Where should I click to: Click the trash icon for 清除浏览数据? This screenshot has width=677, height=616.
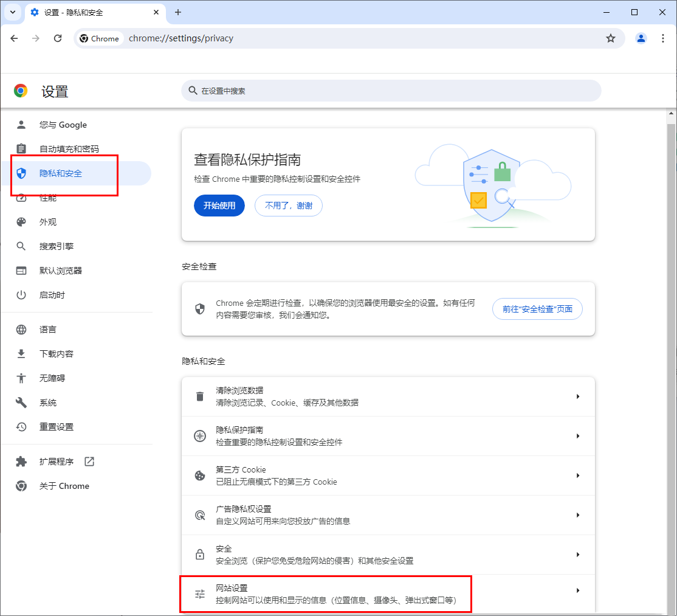pos(200,396)
